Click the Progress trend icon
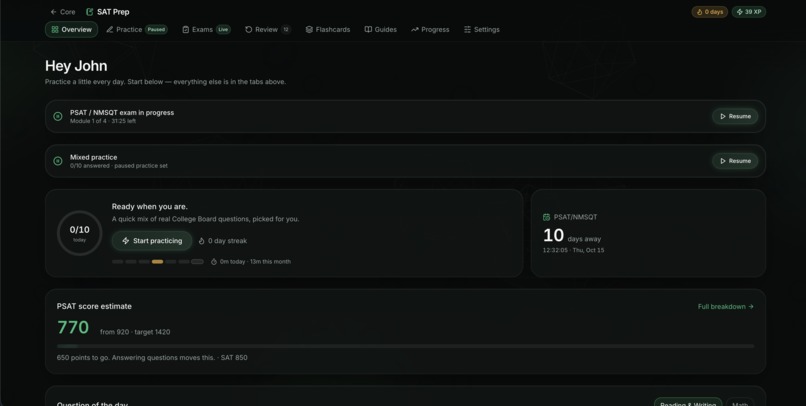This screenshot has width=806, height=406. (x=414, y=29)
